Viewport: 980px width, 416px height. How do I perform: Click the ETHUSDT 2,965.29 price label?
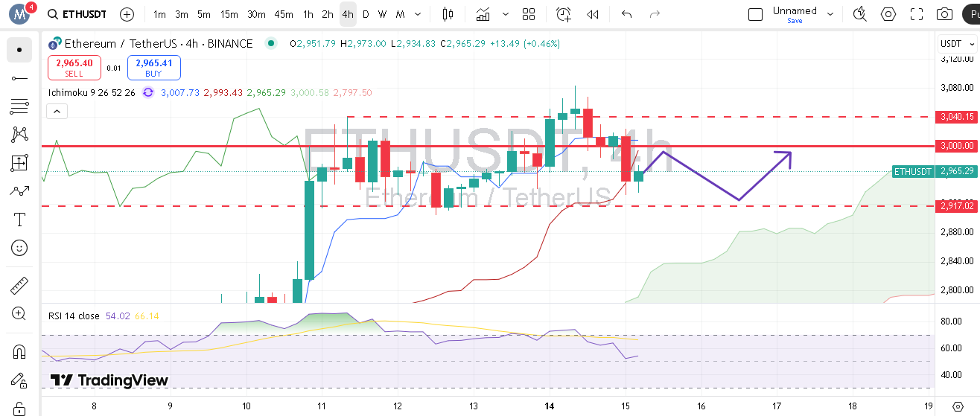935,172
